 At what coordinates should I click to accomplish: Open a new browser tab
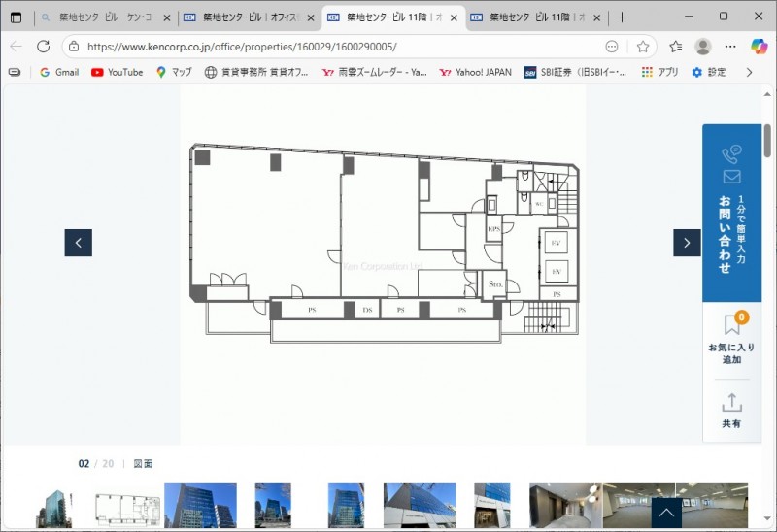coord(623,17)
